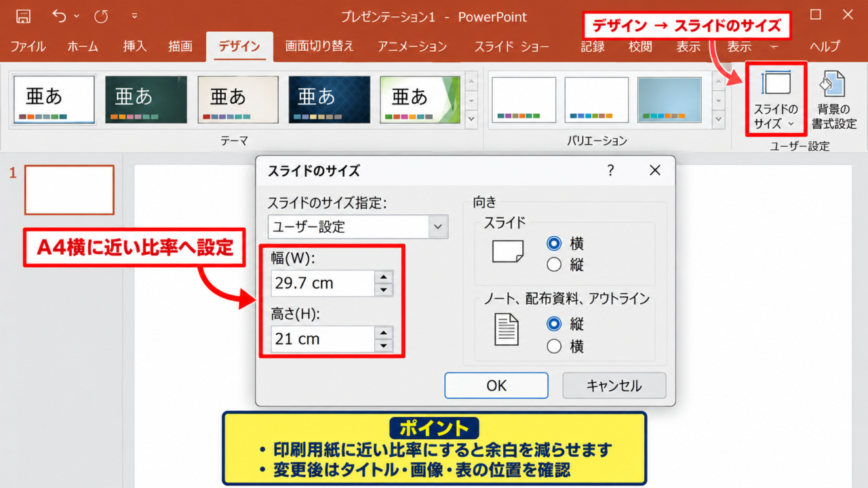The width and height of the screenshot is (868, 488).
Task: Open the ファイル tab
Action: click(28, 46)
